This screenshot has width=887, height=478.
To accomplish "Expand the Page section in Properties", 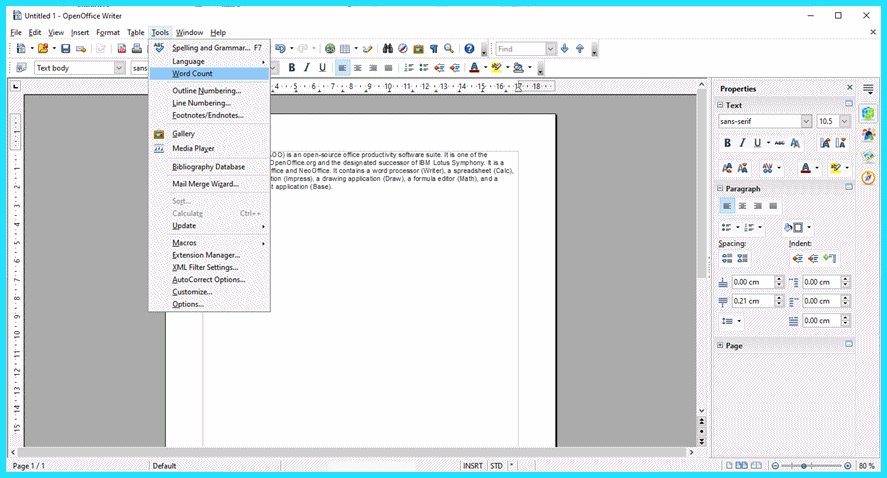I will [x=720, y=345].
